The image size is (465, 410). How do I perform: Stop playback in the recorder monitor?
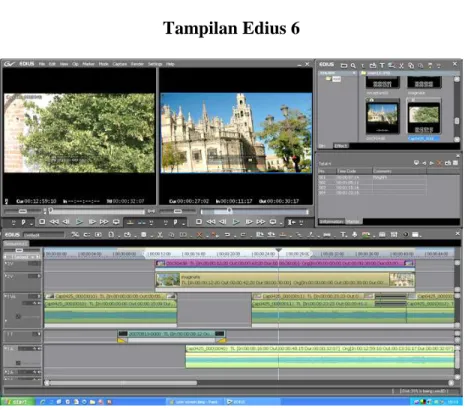pos(199,222)
